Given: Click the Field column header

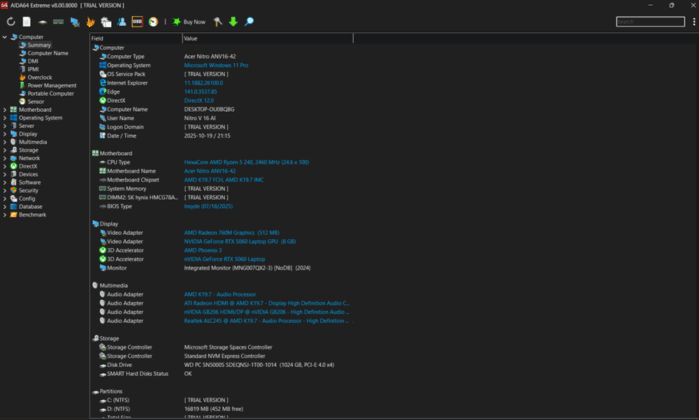Looking at the screenshot, I should (136, 38).
